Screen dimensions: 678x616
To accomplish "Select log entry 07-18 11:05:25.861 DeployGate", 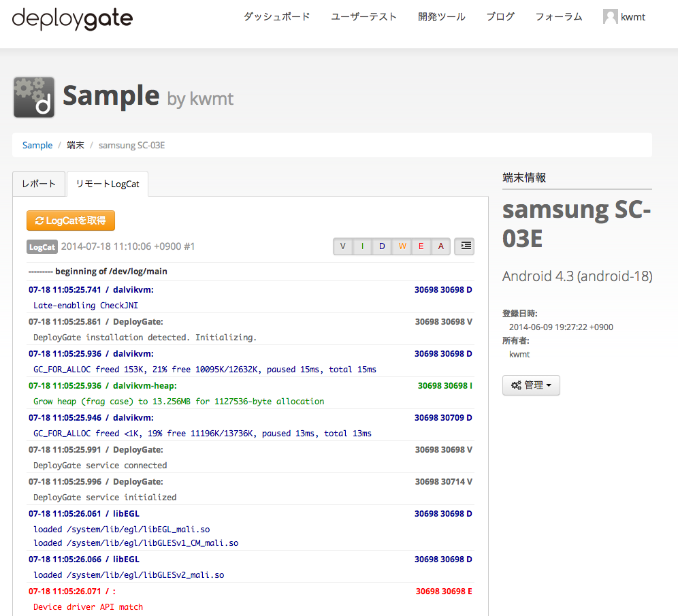I will [x=251, y=322].
